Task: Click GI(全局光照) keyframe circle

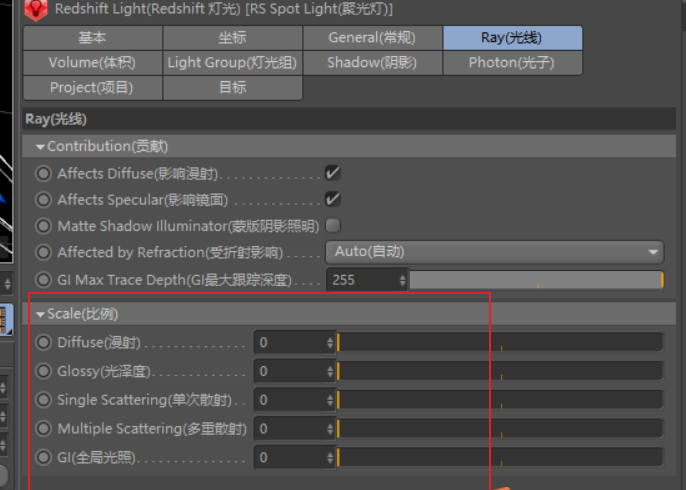Action: [x=43, y=458]
